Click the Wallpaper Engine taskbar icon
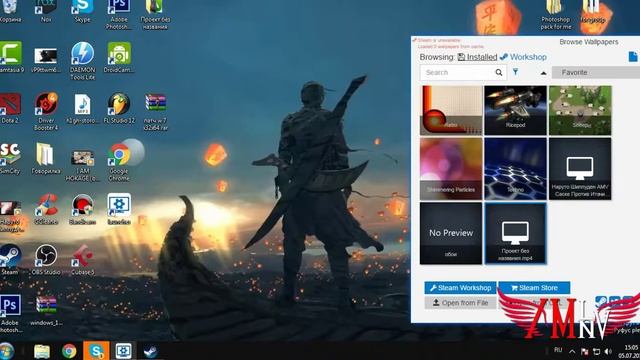Viewport: 640px width, 360px height. [x=123, y=351]
